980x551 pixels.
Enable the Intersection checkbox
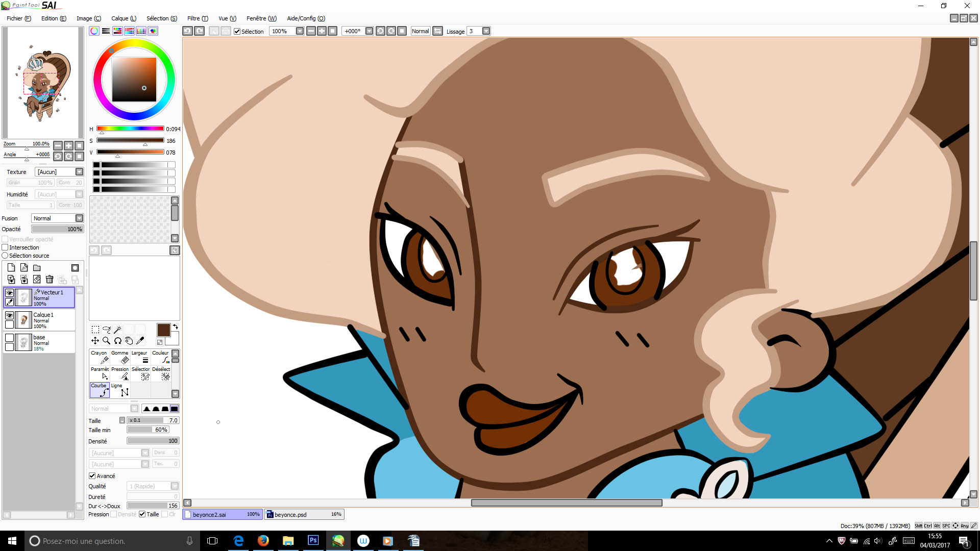pyautogui.click(x=5, y=247)
